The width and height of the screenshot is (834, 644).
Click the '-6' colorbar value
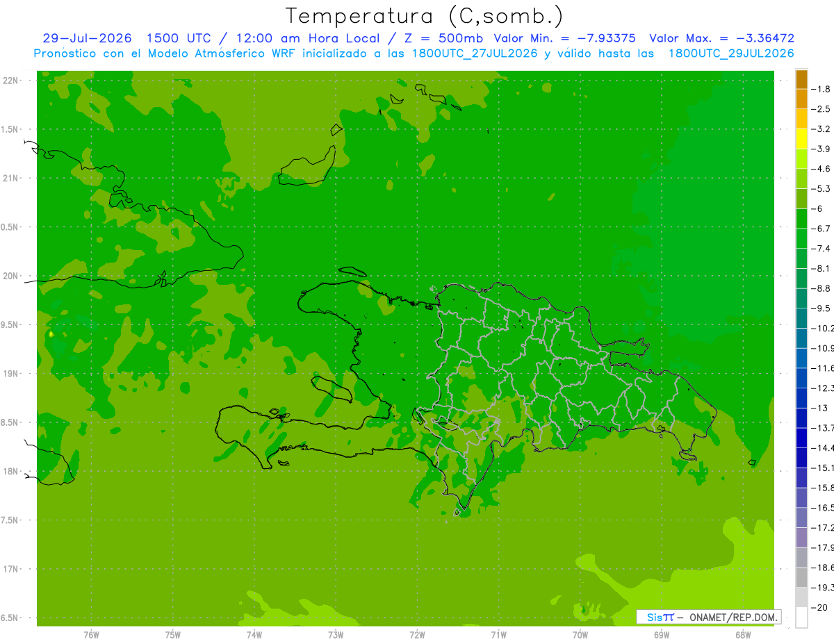(817, 208)
